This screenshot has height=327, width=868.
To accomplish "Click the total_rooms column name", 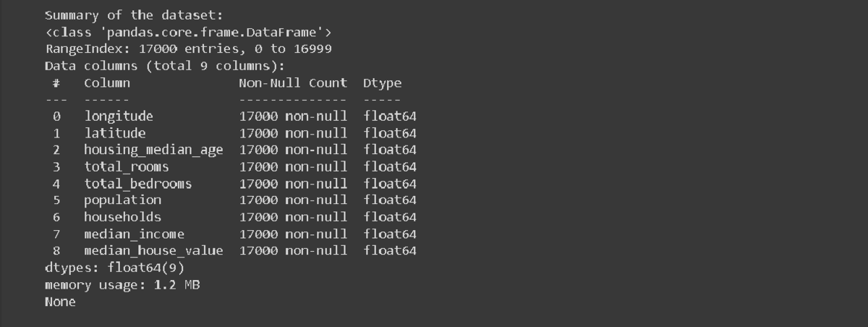I will [x=127, y=166].
